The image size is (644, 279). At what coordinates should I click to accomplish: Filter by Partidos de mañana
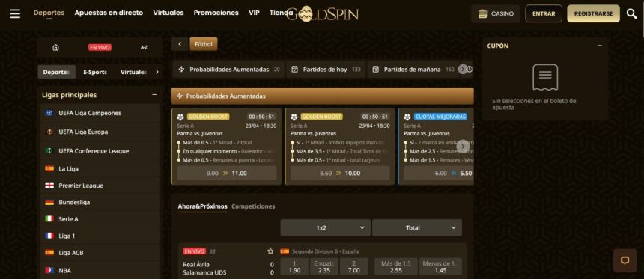(414, 70)
